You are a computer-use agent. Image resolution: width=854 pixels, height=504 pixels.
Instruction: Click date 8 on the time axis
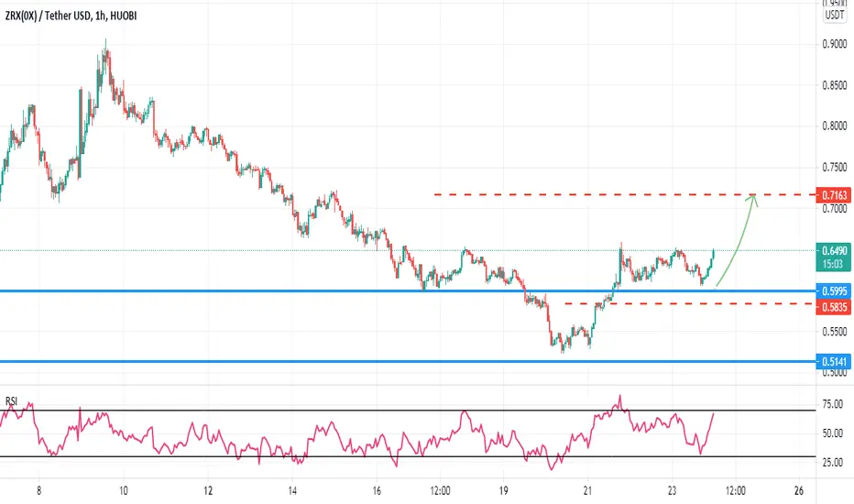coord(38,490)
